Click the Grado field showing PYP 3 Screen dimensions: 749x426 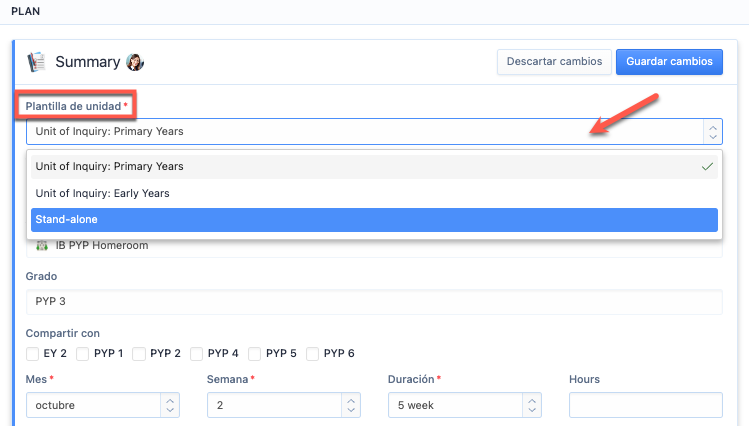click(x=374, y=301)
